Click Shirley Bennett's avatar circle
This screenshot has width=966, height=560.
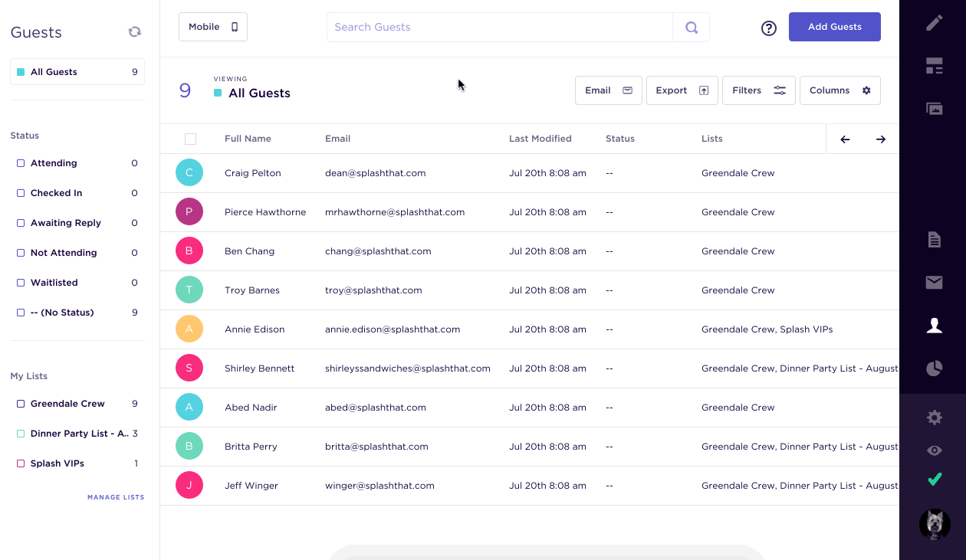coord(189,368)
